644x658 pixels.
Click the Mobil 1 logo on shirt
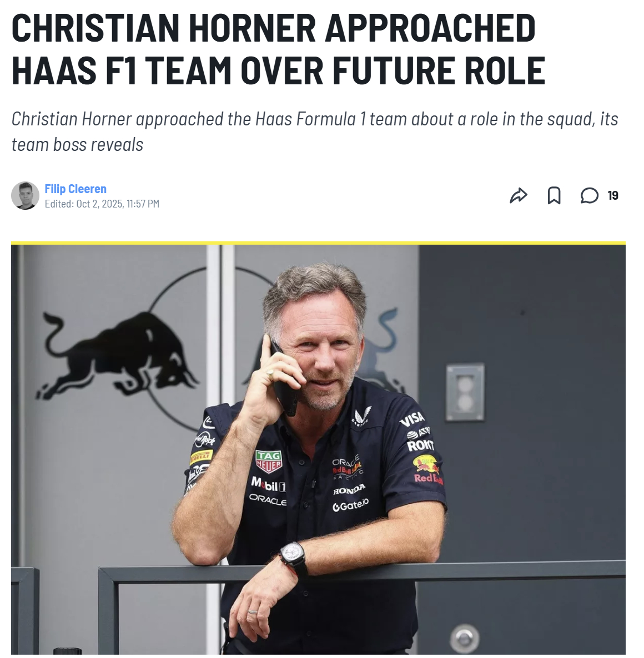tap(268, 485)
